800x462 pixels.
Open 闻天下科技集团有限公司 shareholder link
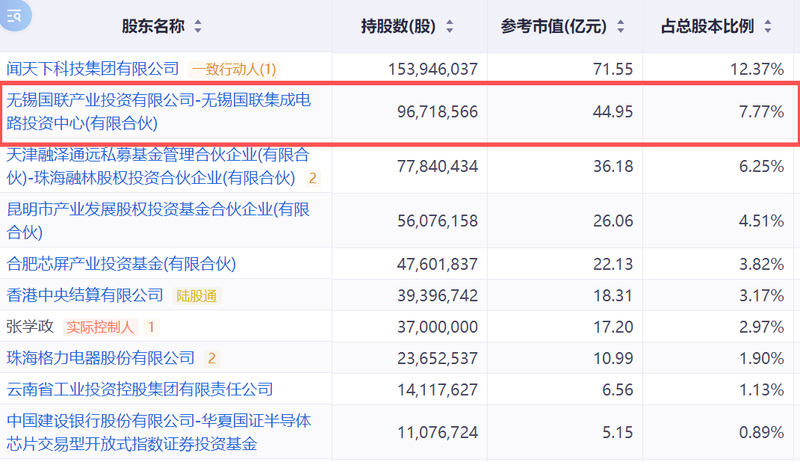[x=93, y=69]
